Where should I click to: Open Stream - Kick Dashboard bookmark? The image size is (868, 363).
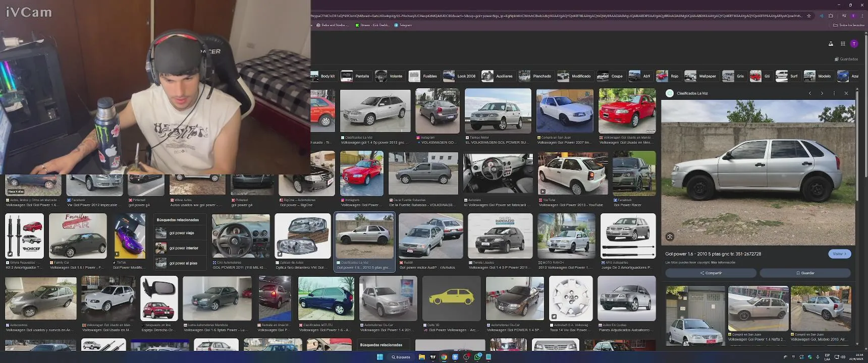coord(372,25)
